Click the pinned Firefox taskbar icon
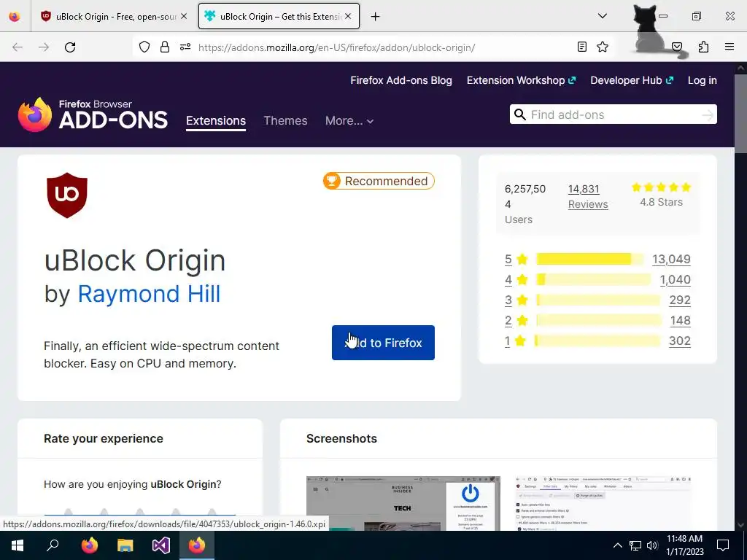This screenshot has height=560, width=747. point(89,545)
